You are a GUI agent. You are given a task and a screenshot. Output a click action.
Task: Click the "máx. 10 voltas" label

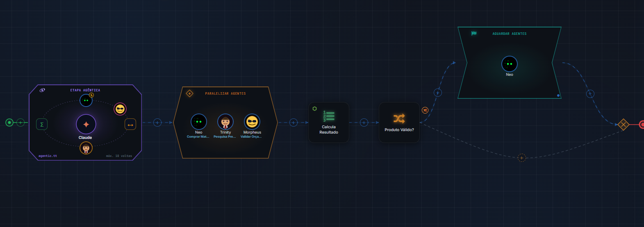[x=119, y=156]
